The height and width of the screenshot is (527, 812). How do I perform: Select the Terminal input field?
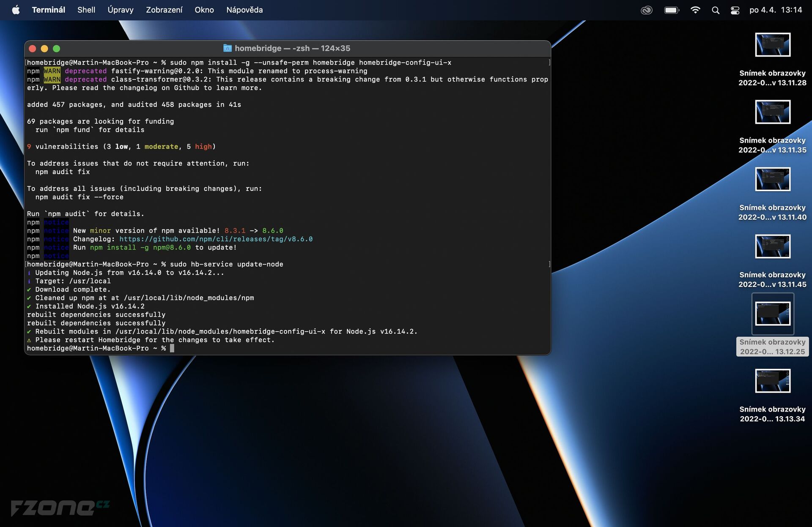172,348
